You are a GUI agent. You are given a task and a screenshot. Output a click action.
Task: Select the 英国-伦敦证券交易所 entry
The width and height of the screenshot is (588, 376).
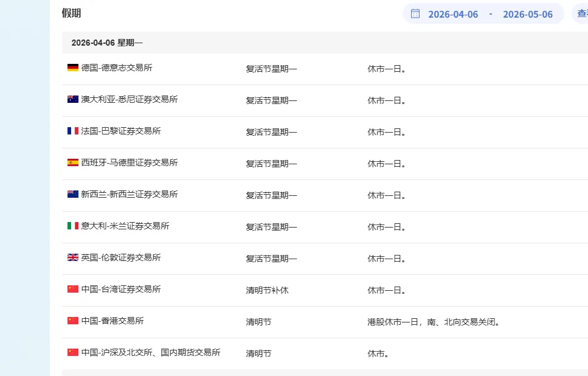(x=120, y=257)
